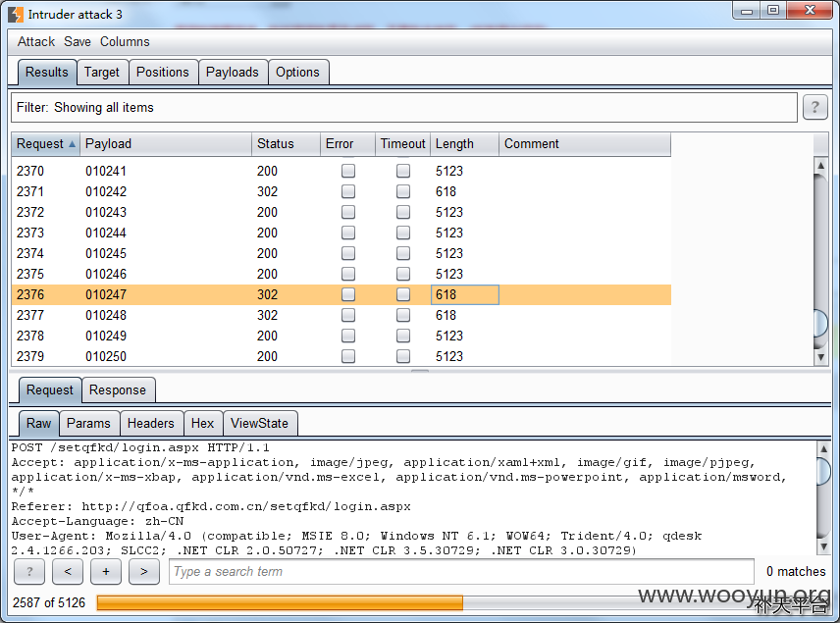Tick the Timeout checkbox for request 2370
840x623 pixels.
[403, 171]
